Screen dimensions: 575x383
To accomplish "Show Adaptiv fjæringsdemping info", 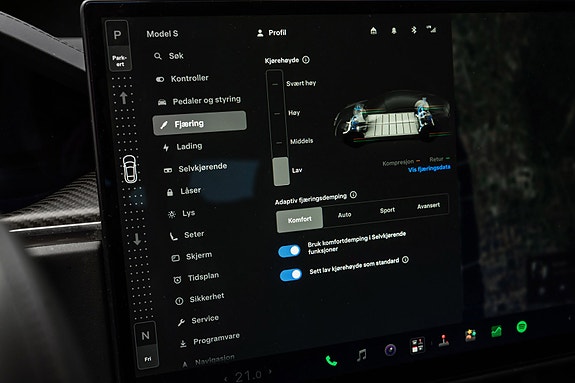I will pos(353,194).
